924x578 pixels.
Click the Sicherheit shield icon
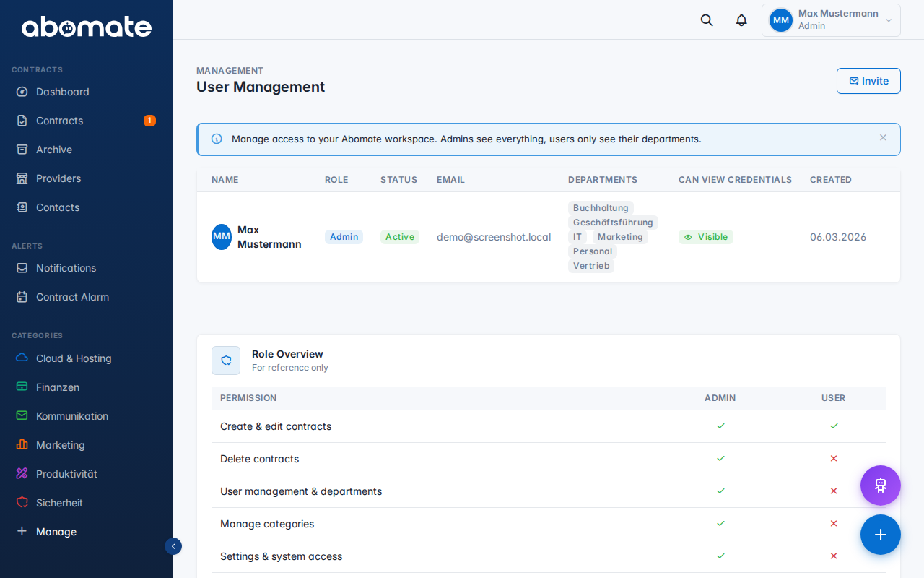pyautogui.click(x=22, y=503)
